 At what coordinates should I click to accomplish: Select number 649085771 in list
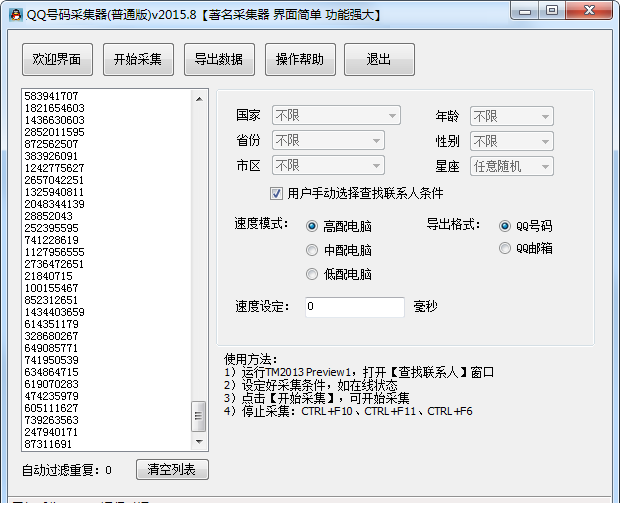51,348
